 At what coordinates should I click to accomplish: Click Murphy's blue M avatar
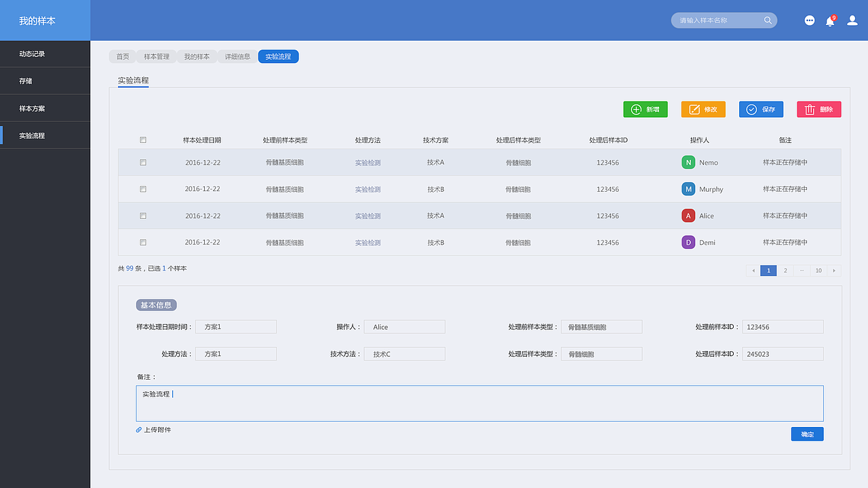click(688, 189)
